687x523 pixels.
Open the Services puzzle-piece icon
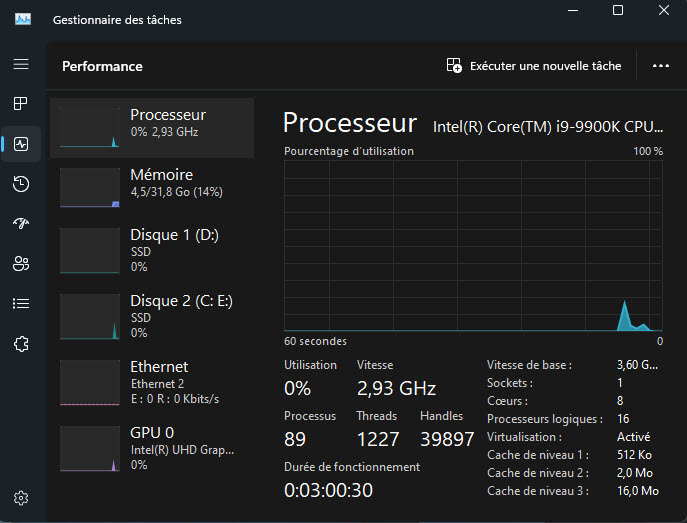(21, 344)
